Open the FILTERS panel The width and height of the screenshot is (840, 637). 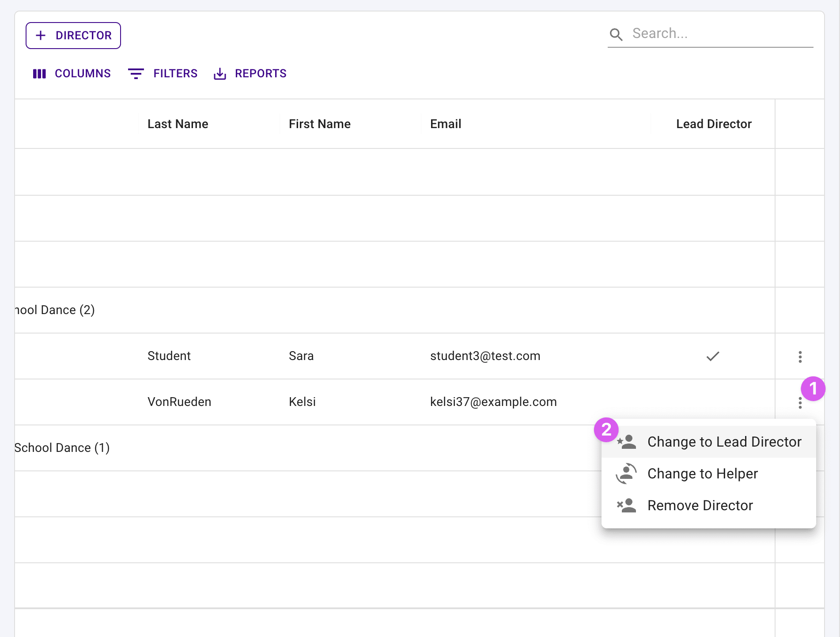(163, 73)
